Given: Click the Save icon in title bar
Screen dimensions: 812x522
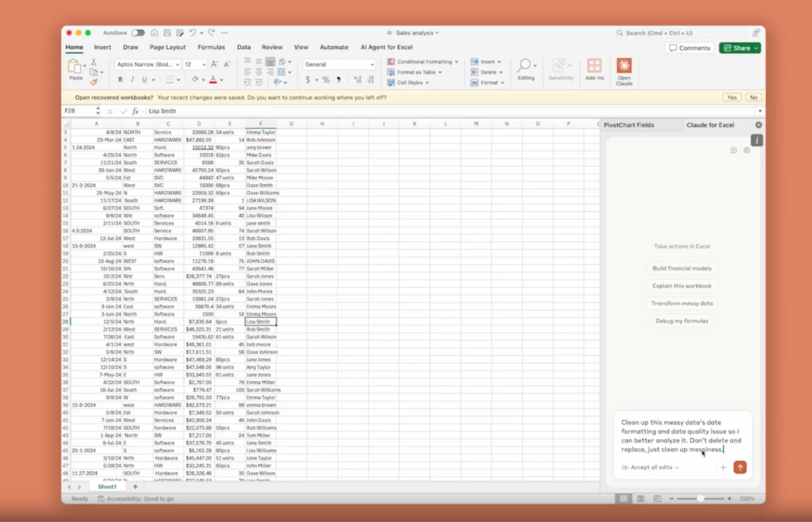Looking at the screenshot, I should coord(167,33).
